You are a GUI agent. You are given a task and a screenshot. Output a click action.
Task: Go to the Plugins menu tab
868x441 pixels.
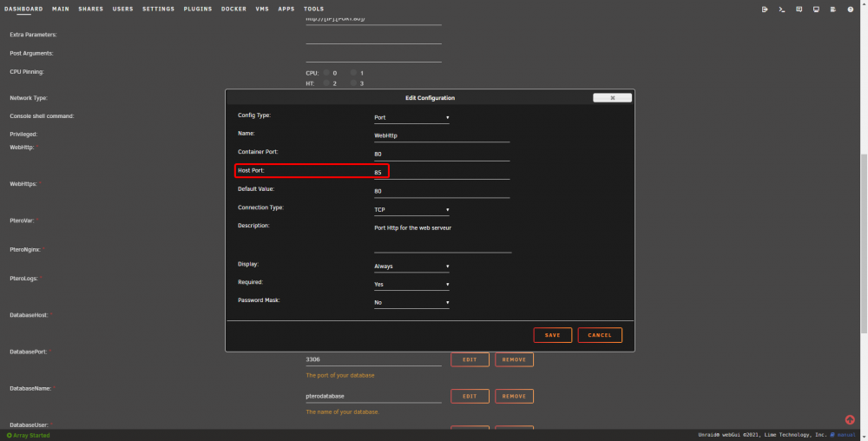(198, 9)
